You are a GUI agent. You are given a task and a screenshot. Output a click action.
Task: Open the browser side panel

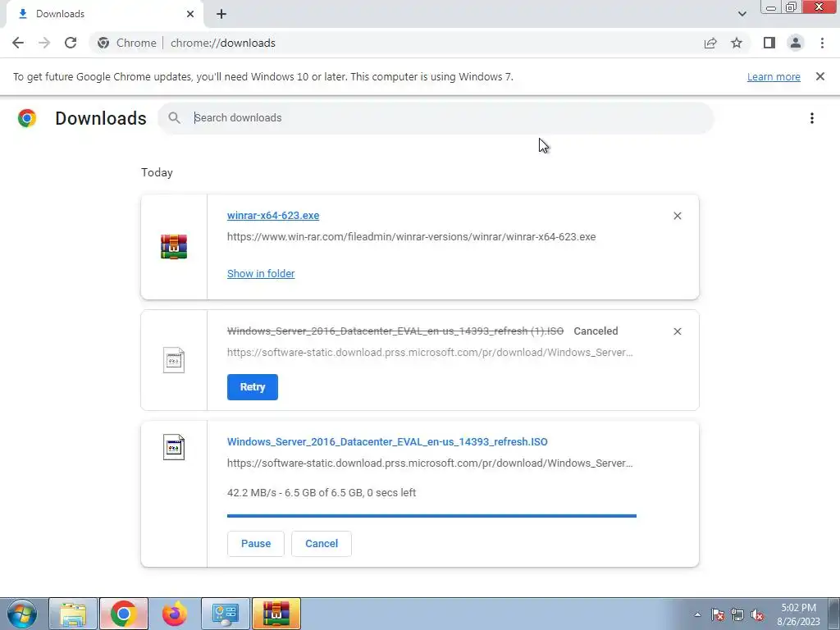click(769, 43)
